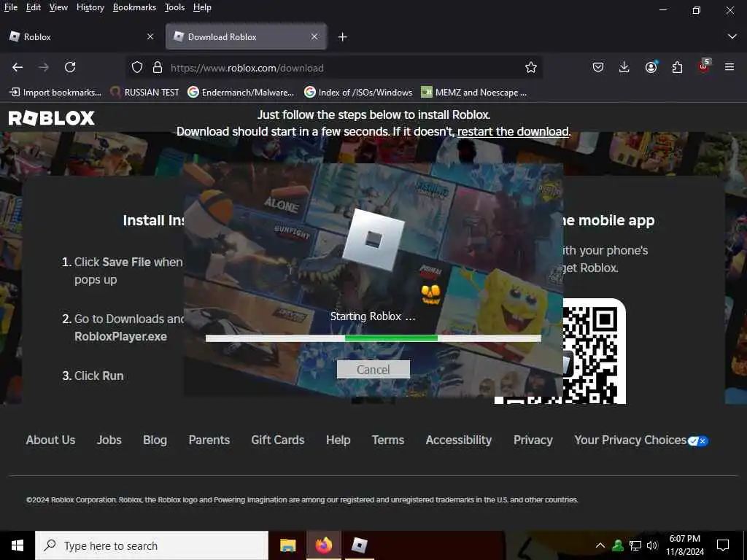Click the Roblox logo in page header
Screen dimensions: 747x560
(52, 118)
